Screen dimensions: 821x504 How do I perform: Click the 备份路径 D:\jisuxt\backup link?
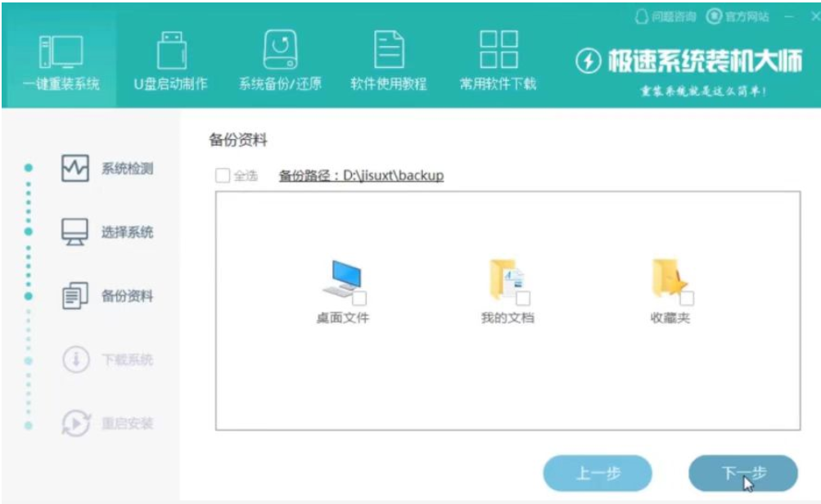pyautogui.click(x=361, y=176)
